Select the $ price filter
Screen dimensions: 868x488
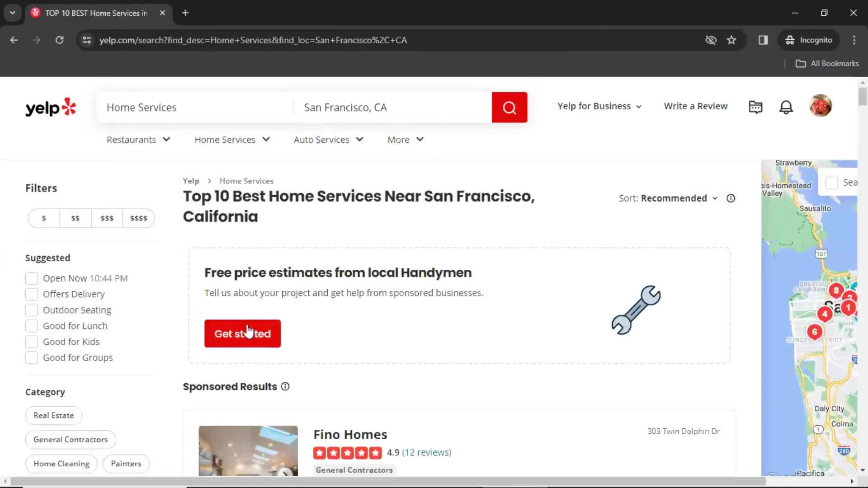(x=44, y=218)
